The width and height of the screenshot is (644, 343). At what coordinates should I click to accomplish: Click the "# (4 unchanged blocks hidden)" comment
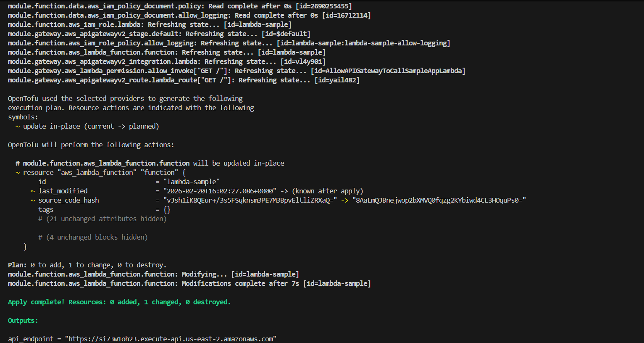[x=93, y=237]
